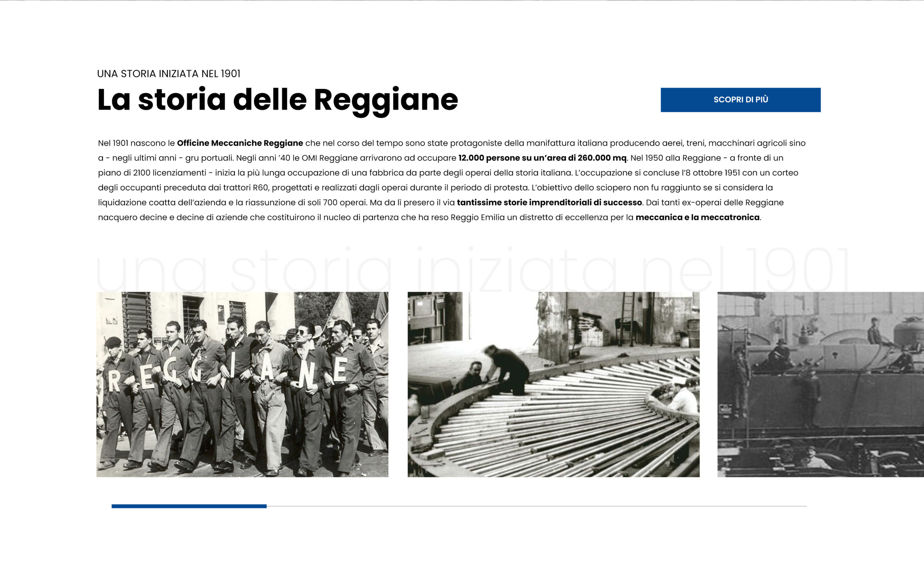Image resolution: width=924 pixels, height=566 pixels.
Task: Click the heading La storia delle Reggiane
Action: point(278,100)
